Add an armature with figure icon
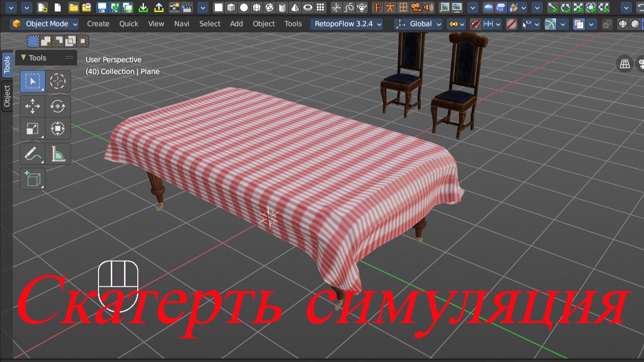 pyautogui.click(x=390, y=8)
